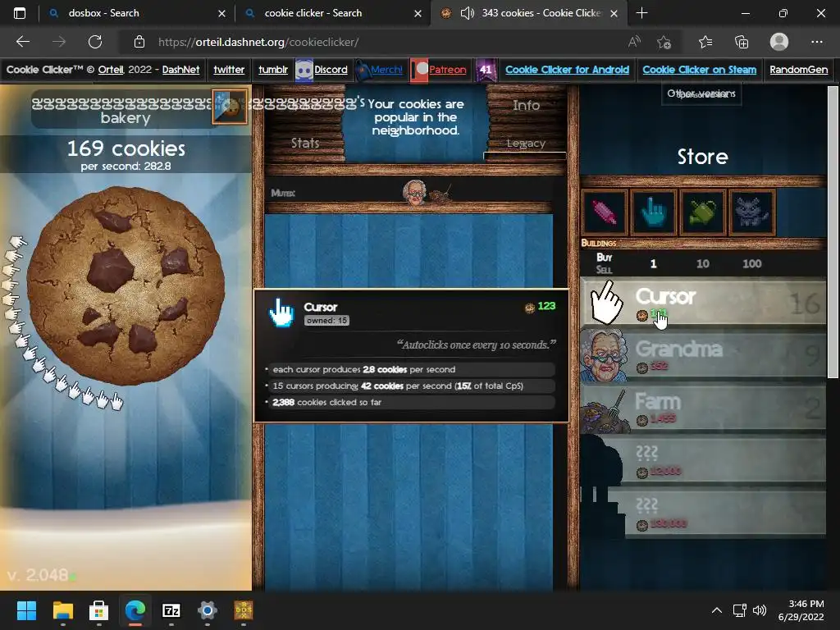Open Windows Start menu

coord(26,610)
